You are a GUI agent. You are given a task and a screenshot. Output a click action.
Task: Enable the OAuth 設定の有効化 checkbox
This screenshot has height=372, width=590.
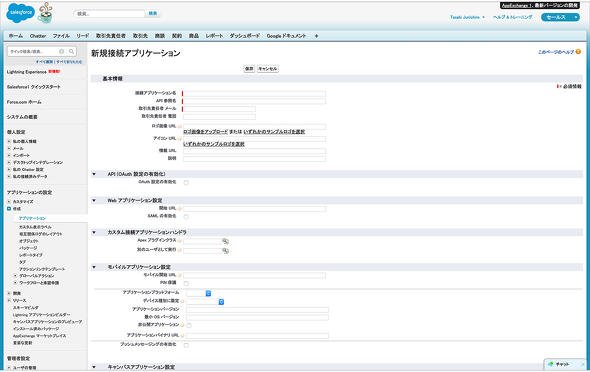[x=186, y=182]
